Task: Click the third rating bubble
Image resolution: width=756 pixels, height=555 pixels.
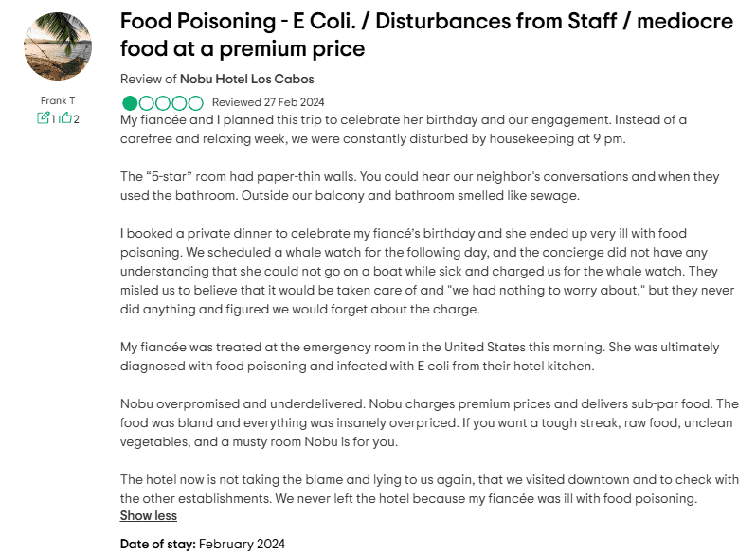Action: pos(162,102)
